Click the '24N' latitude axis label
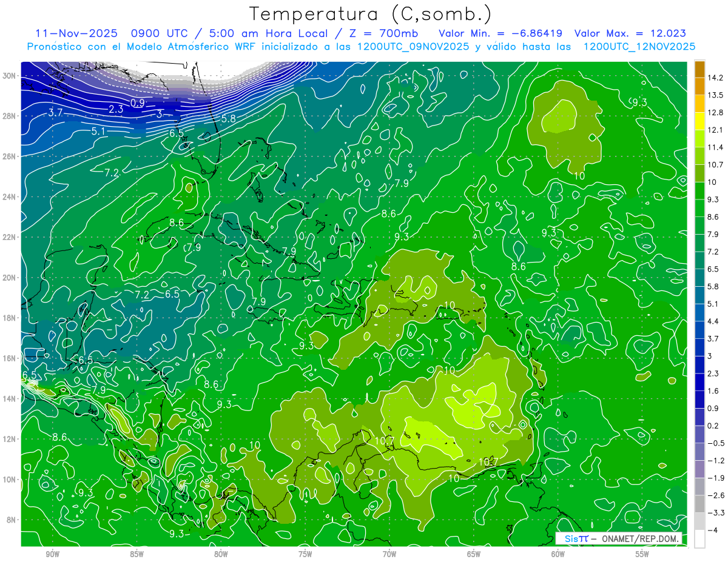 pyautogui.click(x=10, y=197)
